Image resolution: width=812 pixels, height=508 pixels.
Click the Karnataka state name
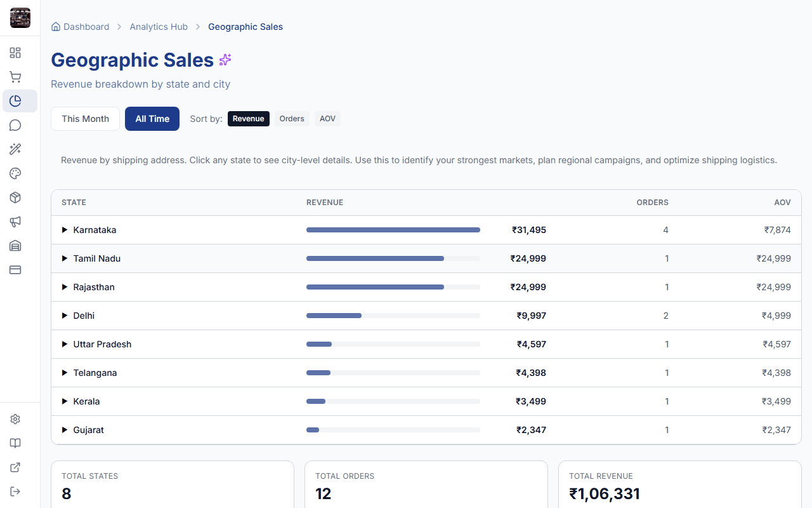pyautogui.click(x=95, y=230)
